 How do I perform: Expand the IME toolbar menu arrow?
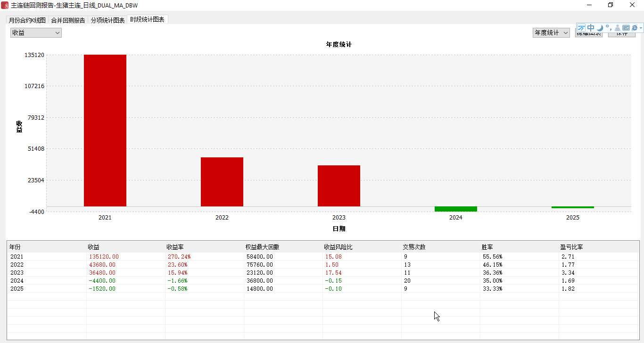click(x=641, y=28)
